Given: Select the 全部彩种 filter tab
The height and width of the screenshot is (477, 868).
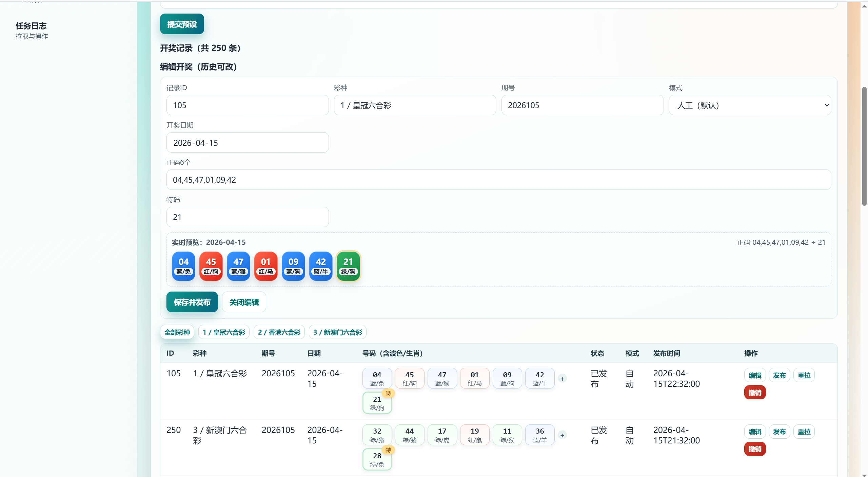Looking at the screenshot, I should click(x=177, y=332).
